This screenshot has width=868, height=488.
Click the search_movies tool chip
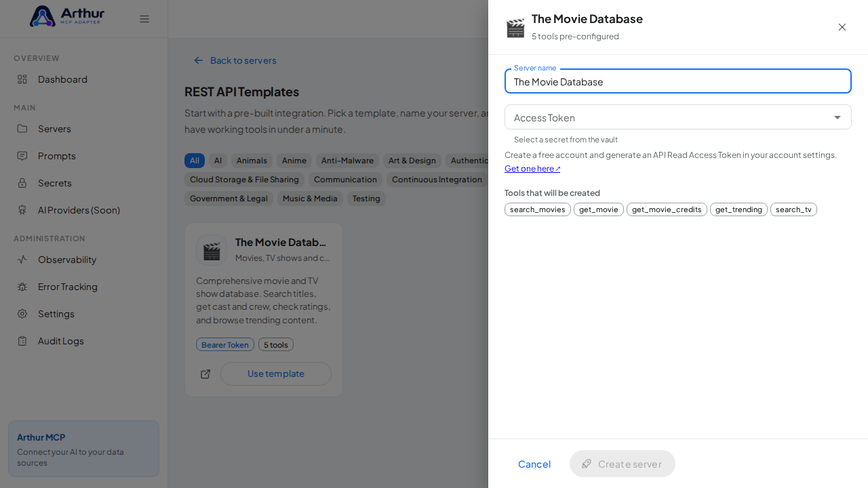coord(538,209)
